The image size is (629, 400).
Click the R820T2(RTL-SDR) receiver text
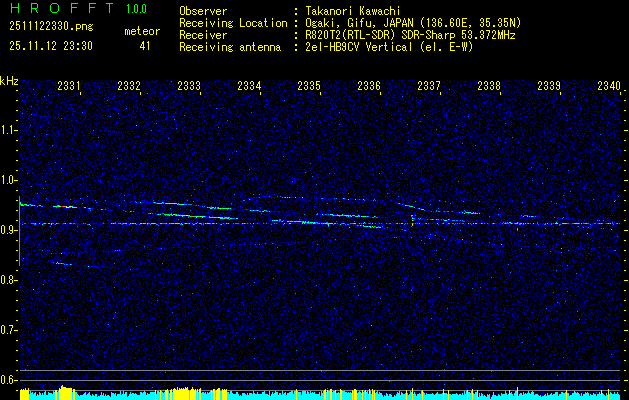[x=410, y=35]
